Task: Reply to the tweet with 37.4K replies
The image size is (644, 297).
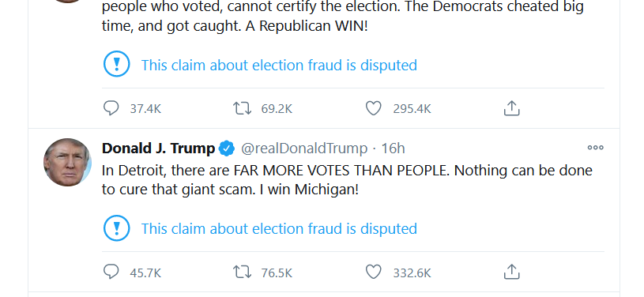Action: click(111, 108)
